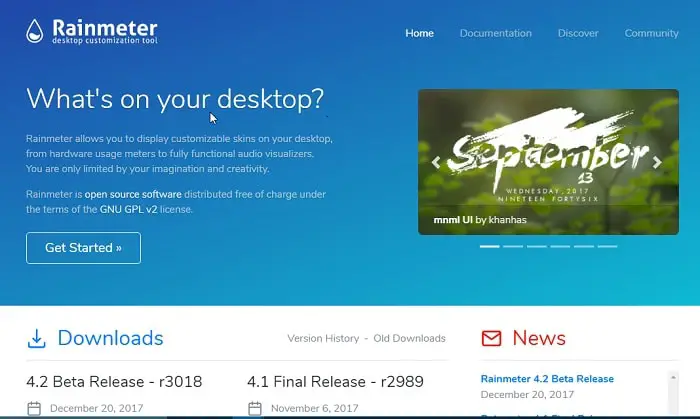Open the Version History link

coord(323,338)
